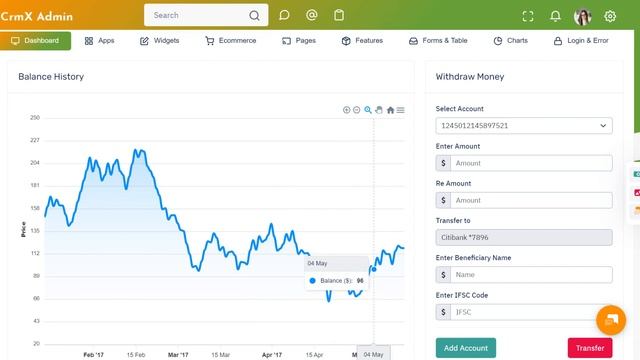Click the IFSC Code field
Screen dimensions: 640x360
tap(531, 312)
